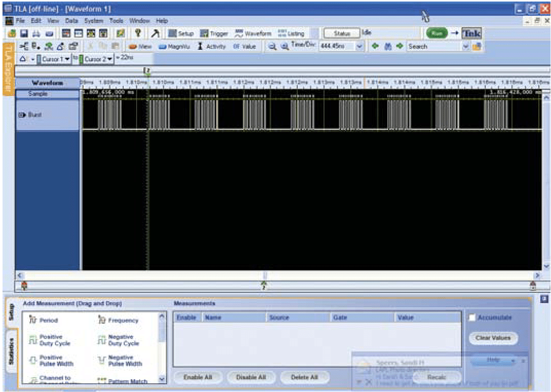Select the MagniVu high-resolution view icon
Viewport: 551px width, 392px height.
coord(173,46)
